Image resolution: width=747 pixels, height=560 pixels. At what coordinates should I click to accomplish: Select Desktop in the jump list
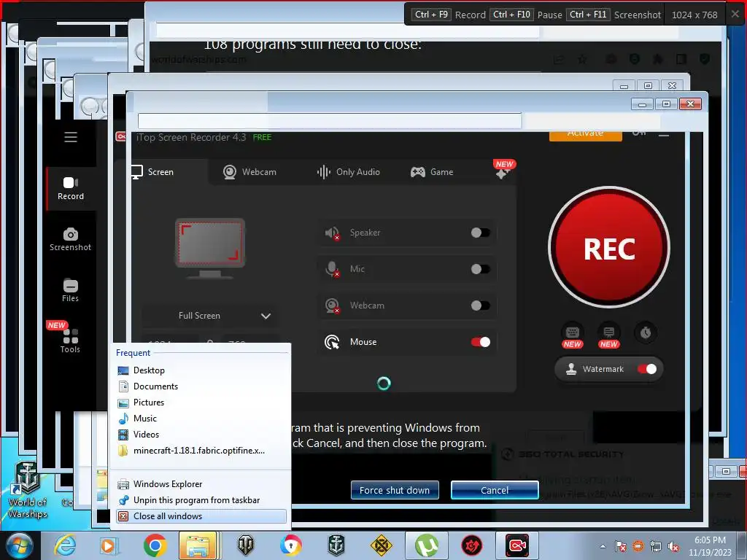201,370
